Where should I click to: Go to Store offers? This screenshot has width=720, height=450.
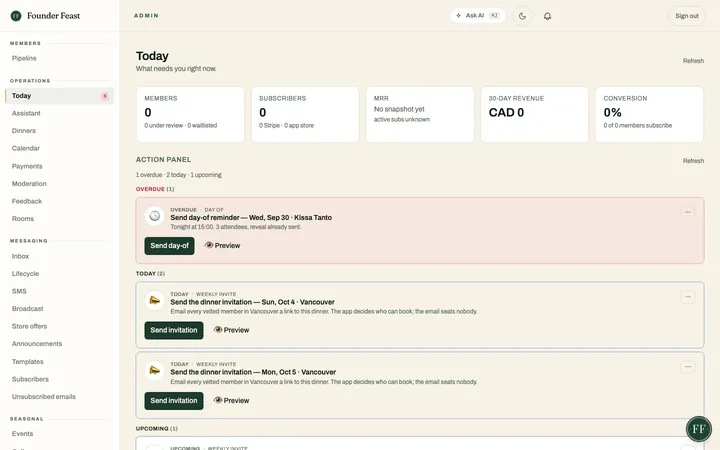pyautogui.click(x=29, y=326)
